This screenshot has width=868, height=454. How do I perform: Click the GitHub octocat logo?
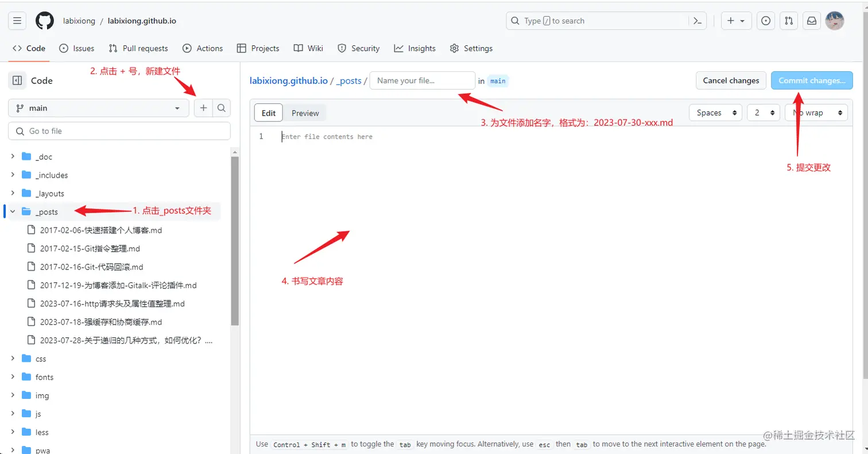(45, 21)
